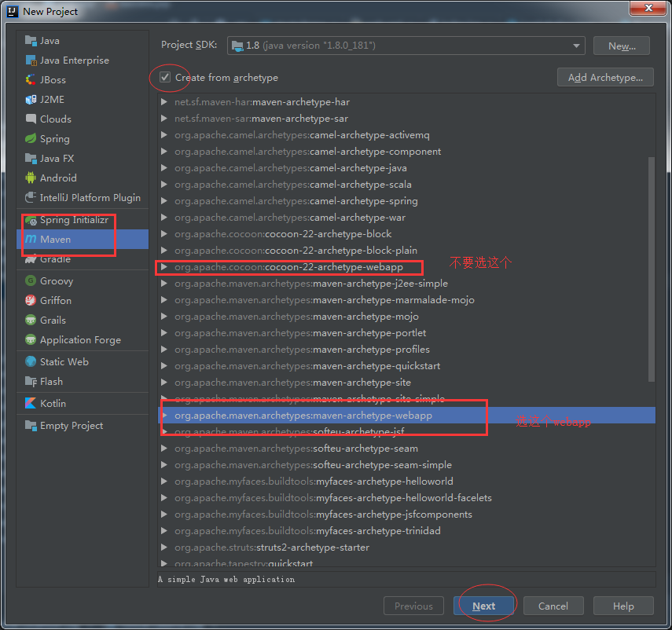The image size is (672, 630).
Task: Click the Static Web globe icon
Action: coord(31,362)
